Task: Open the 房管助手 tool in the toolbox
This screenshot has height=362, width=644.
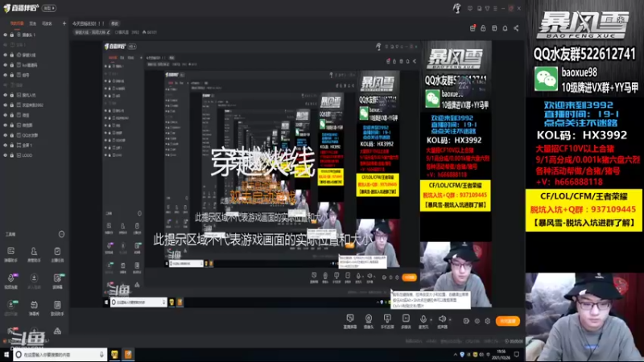Action: point(34,254)
